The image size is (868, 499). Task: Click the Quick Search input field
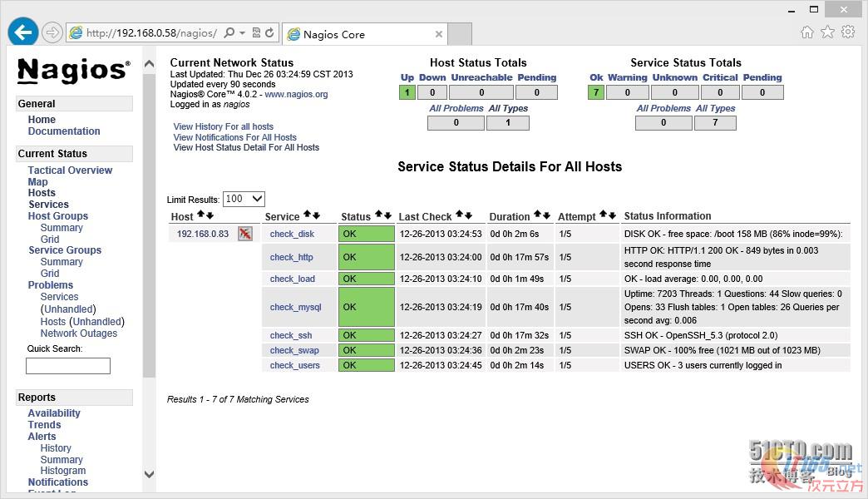pyautogui.click(x=68, y=366)
